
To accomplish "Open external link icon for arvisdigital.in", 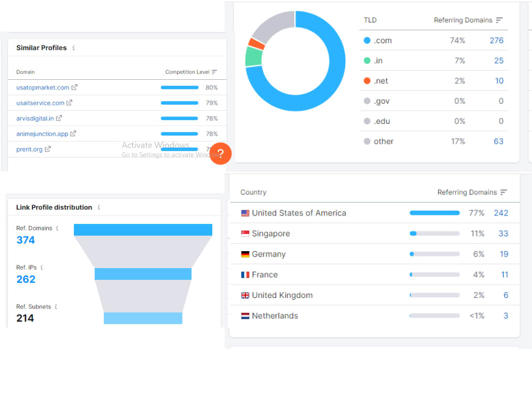I will coord(59,118).
